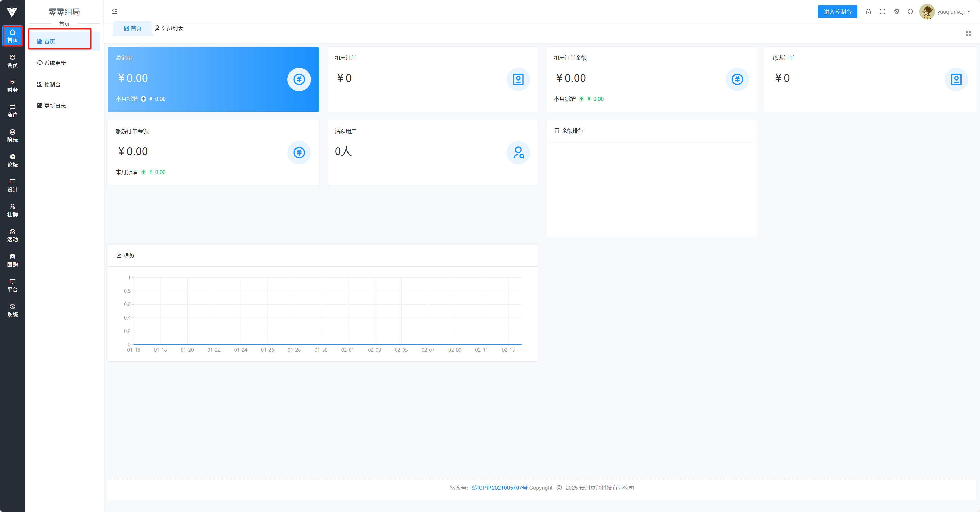Open the 系统 sidebar section

click(x=12, y=310)
